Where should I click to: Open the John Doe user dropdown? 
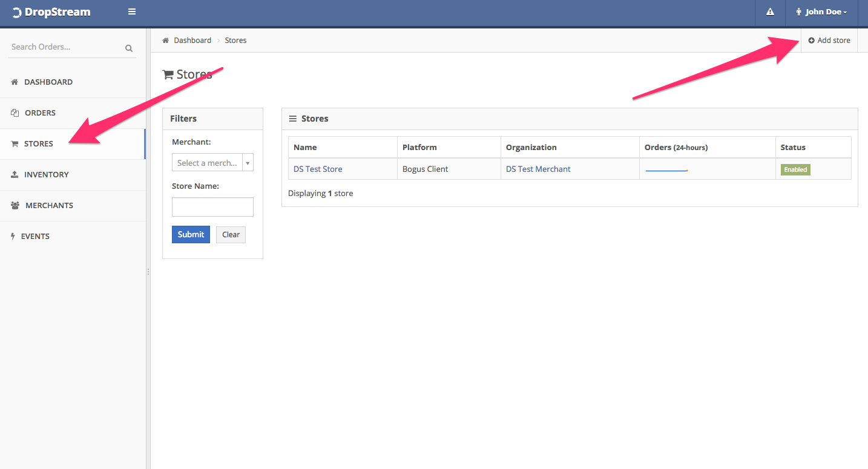pos(821,12)
